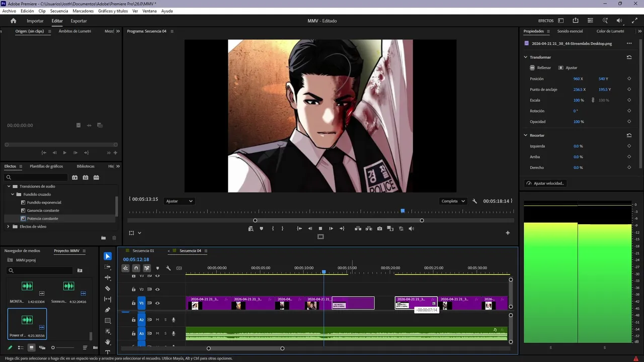Select the Razor tool
Screen dimensions: 644x362
point(108,289)
